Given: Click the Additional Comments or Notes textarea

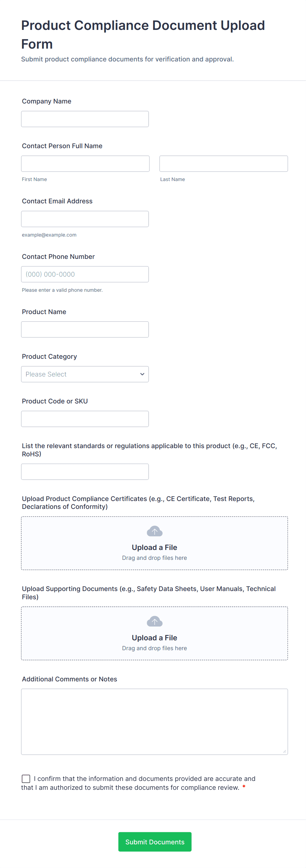Looking at the screenshot, I should [154, 722].
